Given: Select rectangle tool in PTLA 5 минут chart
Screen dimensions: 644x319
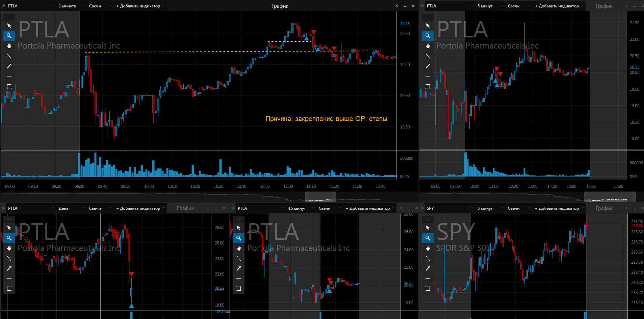Looking at the screenshot, I should click(428, 86).
